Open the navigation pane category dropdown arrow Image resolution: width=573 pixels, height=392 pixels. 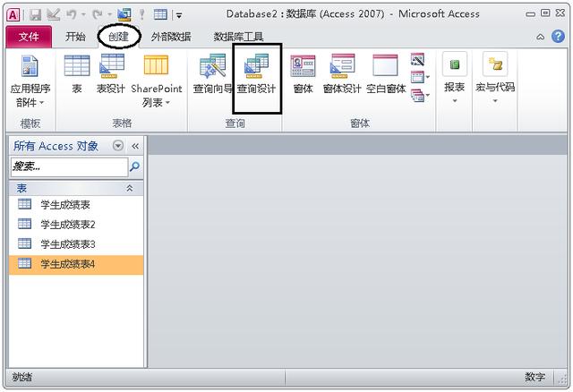coord(117,146)
